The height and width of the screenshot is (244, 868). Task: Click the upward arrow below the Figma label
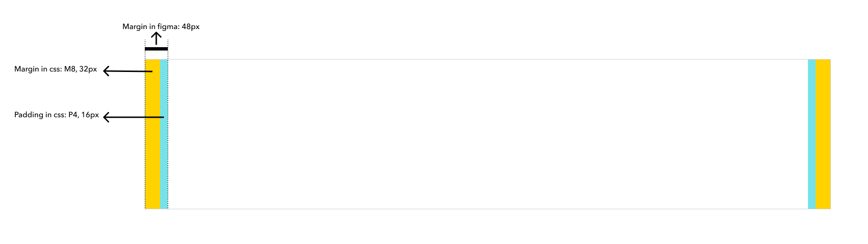(156, 39)
